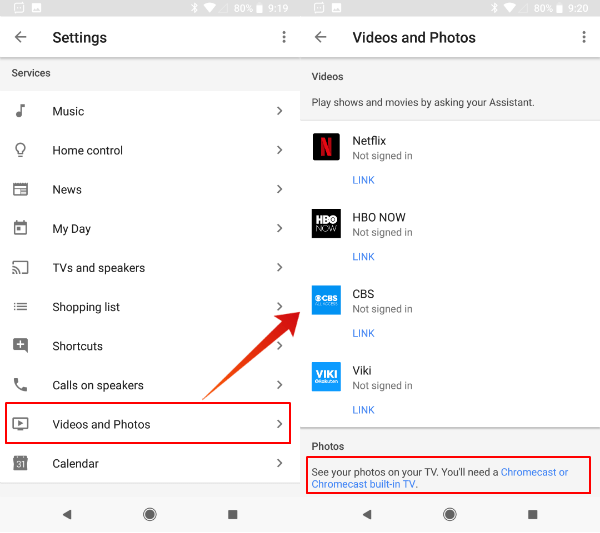600x533 pixels.
Task: Tap the Netflix logo
Action: tap(326, 147)
